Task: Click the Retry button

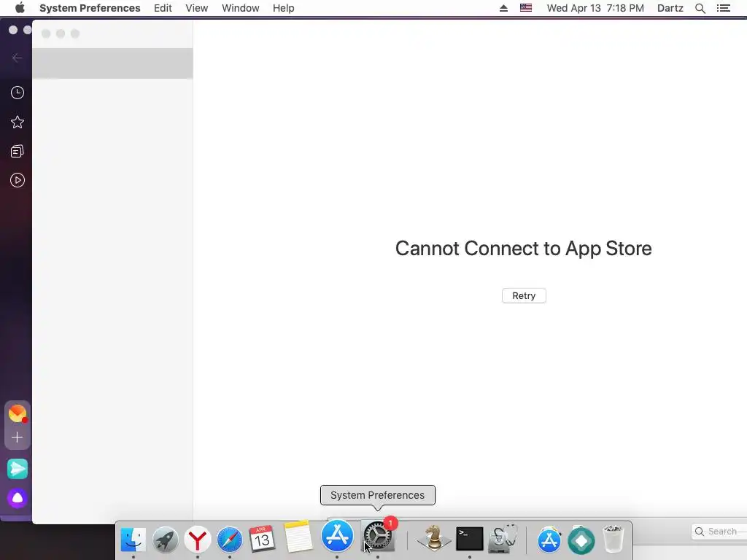Action: pyautogui.click(x=524, y=296)
